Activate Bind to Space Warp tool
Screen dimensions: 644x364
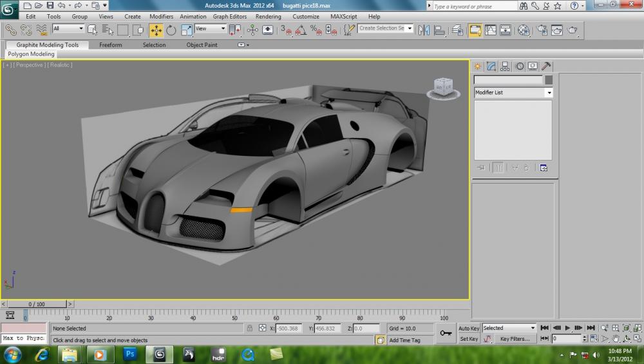coord(41,30)
